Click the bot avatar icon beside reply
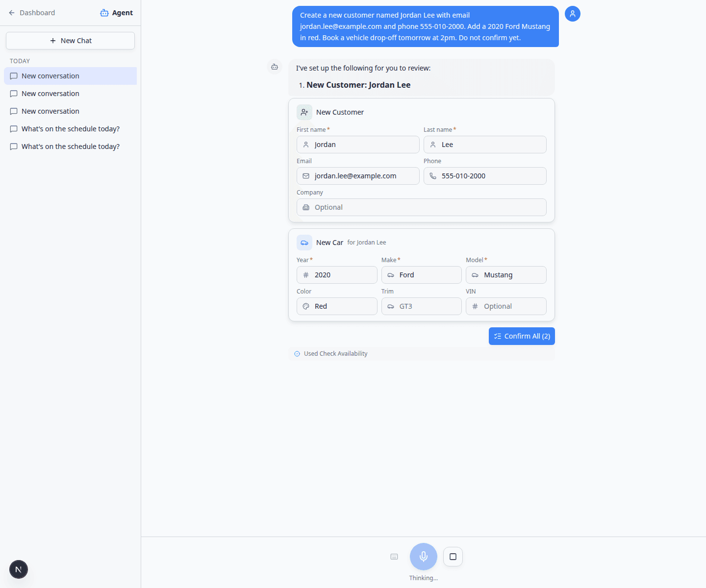This screenshot has width=706, height=588. pos(275,67)
